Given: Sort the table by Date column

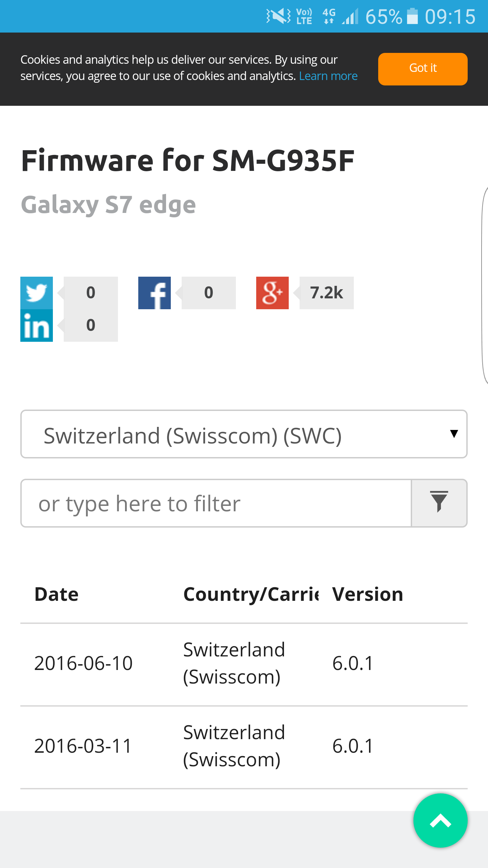Looking at the screenshot, I should point(56,594).
